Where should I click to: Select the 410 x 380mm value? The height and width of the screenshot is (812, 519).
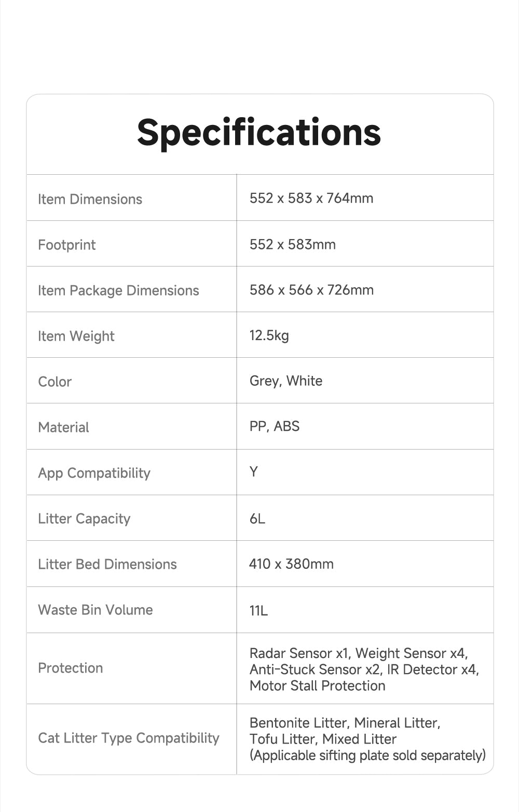coord(291,564)
